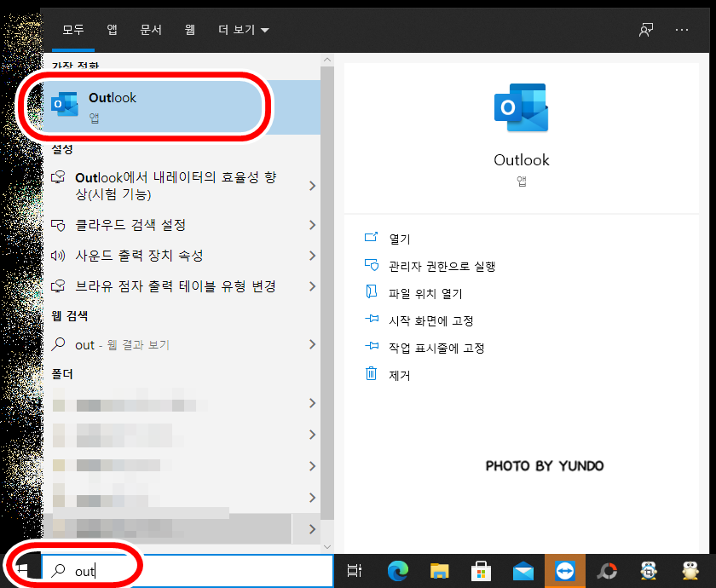Open Task View from the taskbar
Viewport: 716px width, 588px height.
(x=355, y=571)
